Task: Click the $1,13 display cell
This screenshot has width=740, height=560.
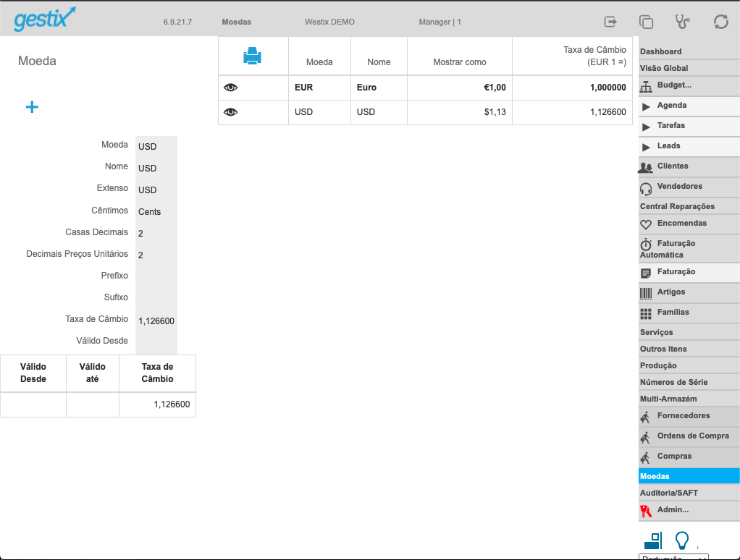Action: tap(460, 112)
